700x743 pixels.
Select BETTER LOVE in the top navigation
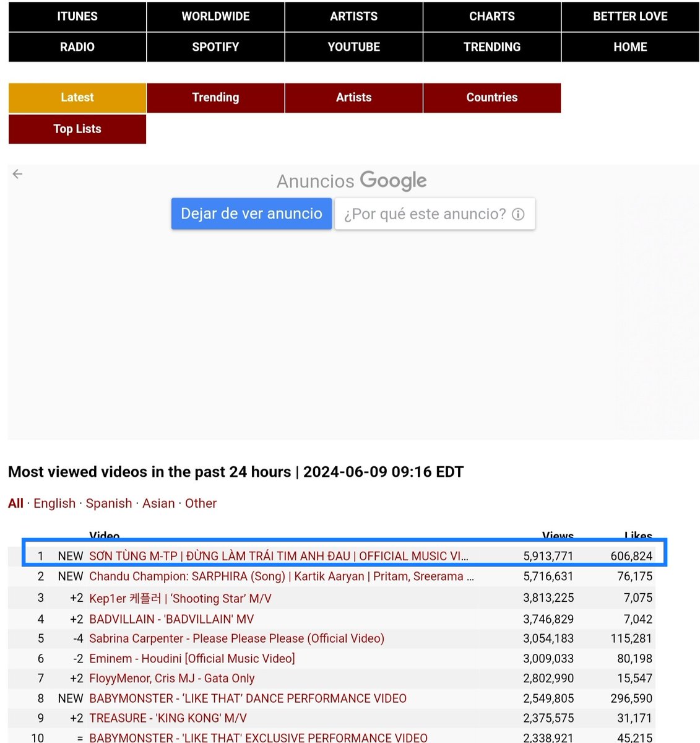pos(630,17)
